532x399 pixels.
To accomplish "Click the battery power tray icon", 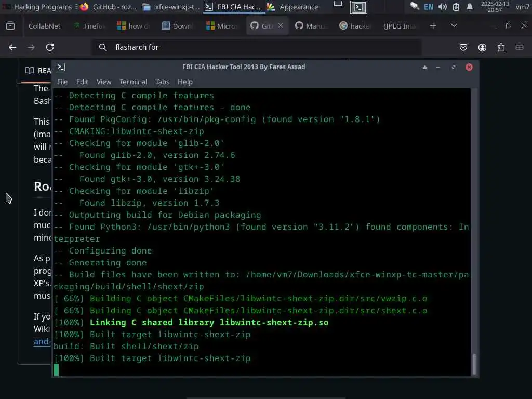I will (456, 7).
